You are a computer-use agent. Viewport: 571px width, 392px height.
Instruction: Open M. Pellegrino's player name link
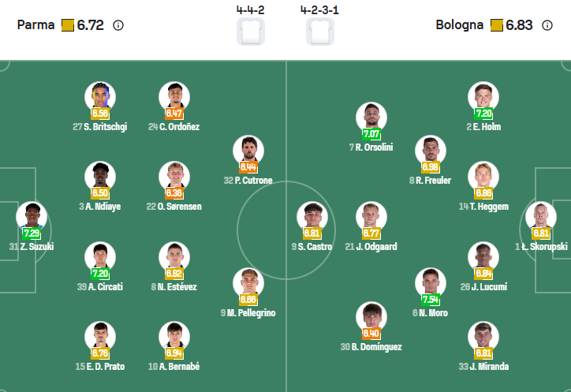[x=248, y=313]
